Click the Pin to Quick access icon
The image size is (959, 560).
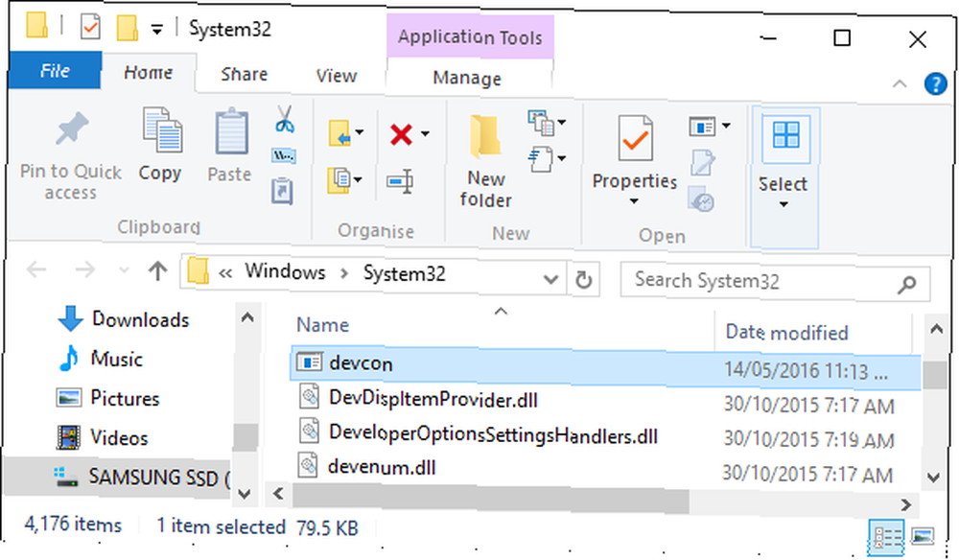[x=71, y=129]
